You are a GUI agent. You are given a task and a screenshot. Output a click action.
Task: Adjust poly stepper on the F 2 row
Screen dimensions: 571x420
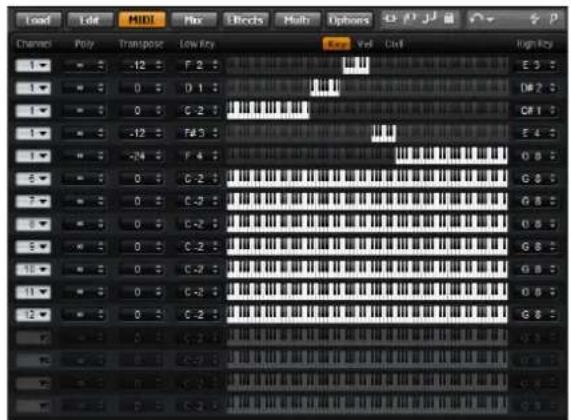pyautogui.click(x=101, y=66)
